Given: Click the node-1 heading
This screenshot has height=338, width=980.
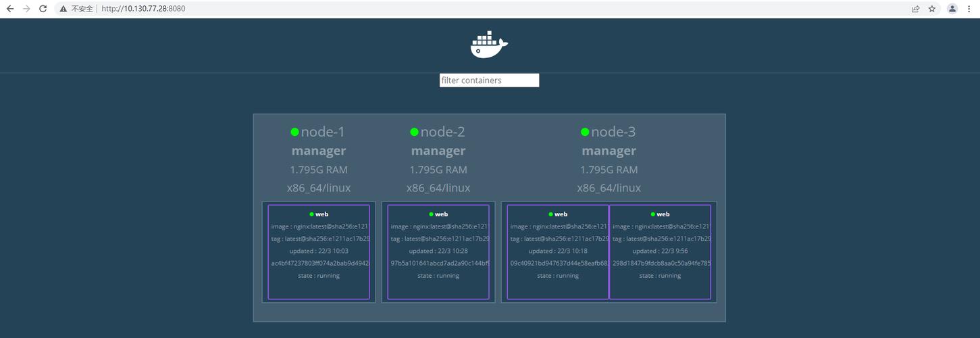Looking at the screenshot, I should coord(323,132).
